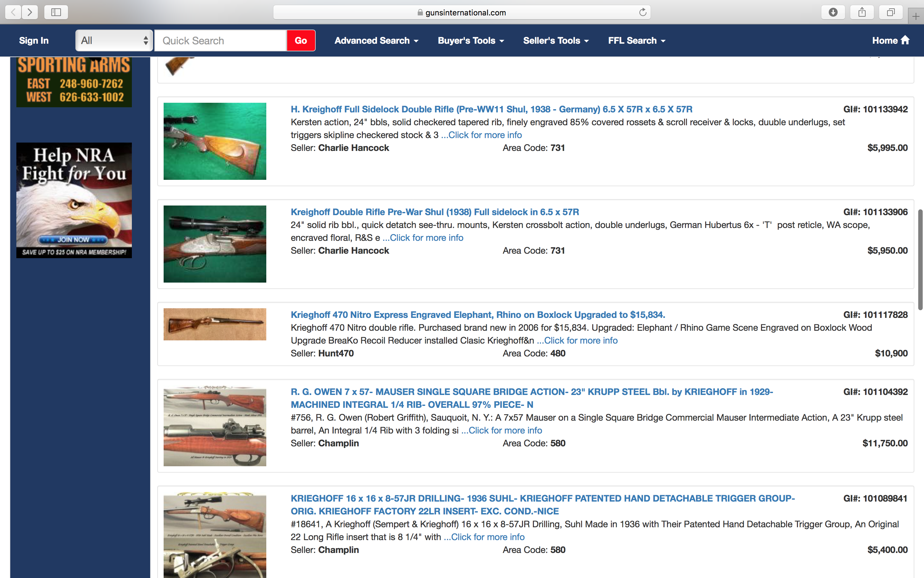Toggle the Safari sidebar button
This screenshot has width=924, height=578.
[x=56, y=12]
